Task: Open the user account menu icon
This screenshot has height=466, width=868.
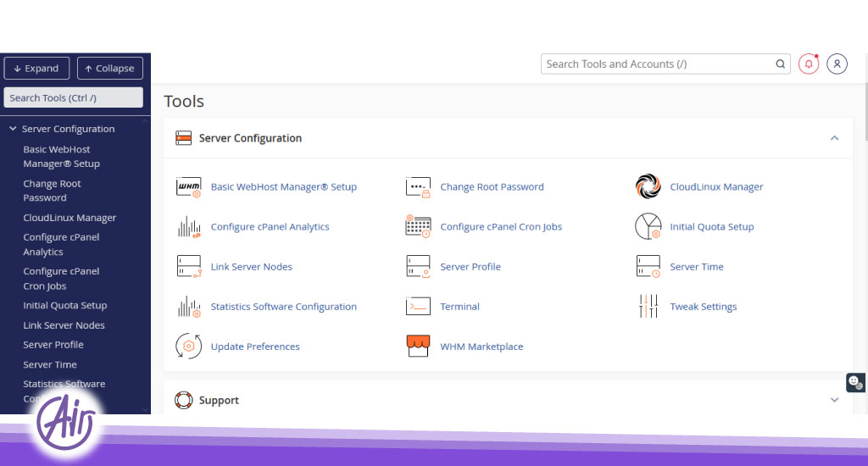Action: coord(837,64)
